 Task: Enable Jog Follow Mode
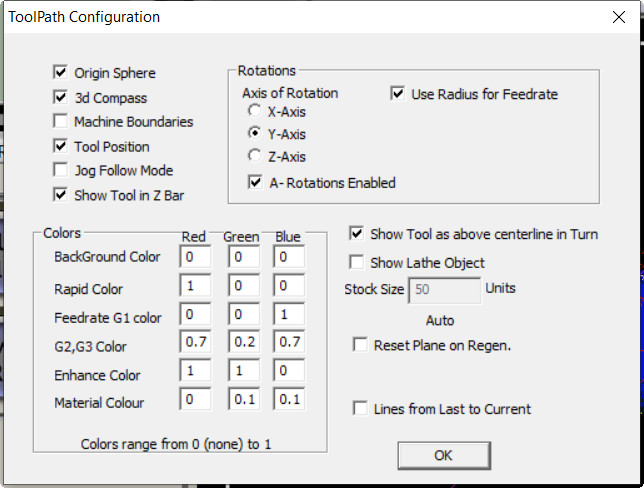(61, 171)
